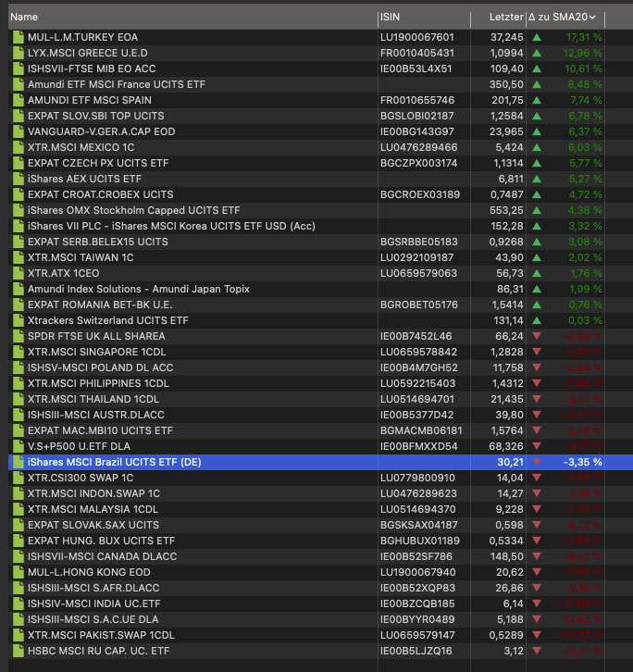The width and height of the screenshot is (633, 672).
Task: Click red down triangle in HSBC MSCI RU row
Action: point(537,651)
